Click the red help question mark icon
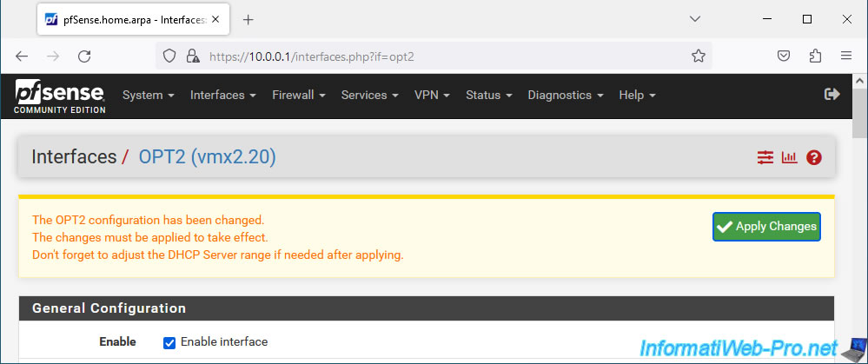The height and width of the screenshot is (364, 868). click(x=814, y=157)
